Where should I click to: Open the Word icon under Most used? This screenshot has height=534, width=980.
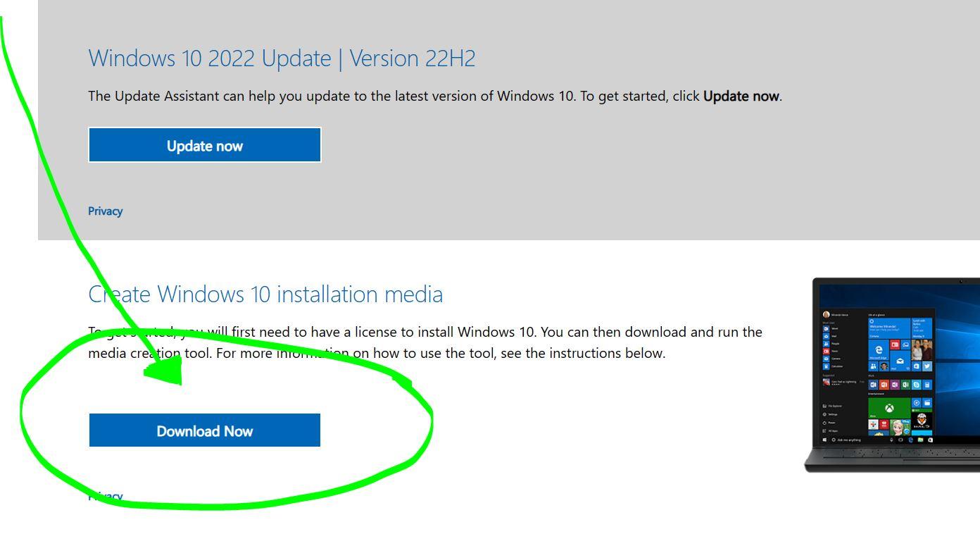[x=825, y=328]
